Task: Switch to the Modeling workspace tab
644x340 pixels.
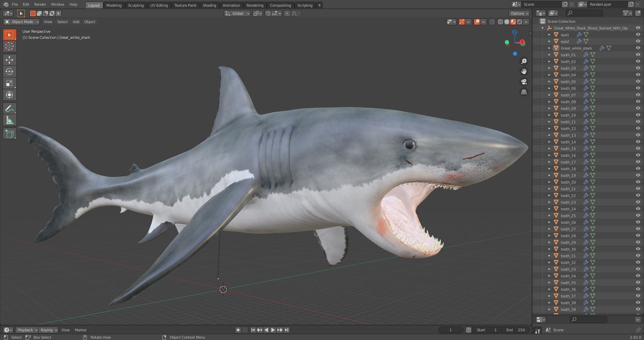Action: click(114, 5)
